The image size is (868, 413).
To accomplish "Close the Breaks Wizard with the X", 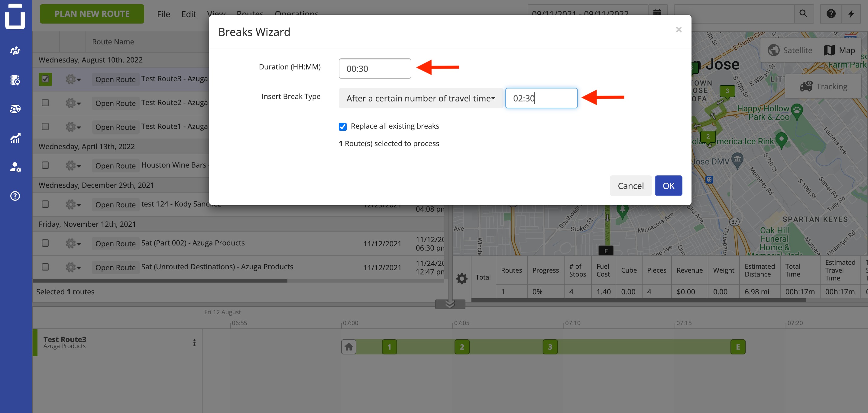I will [679, 30].
